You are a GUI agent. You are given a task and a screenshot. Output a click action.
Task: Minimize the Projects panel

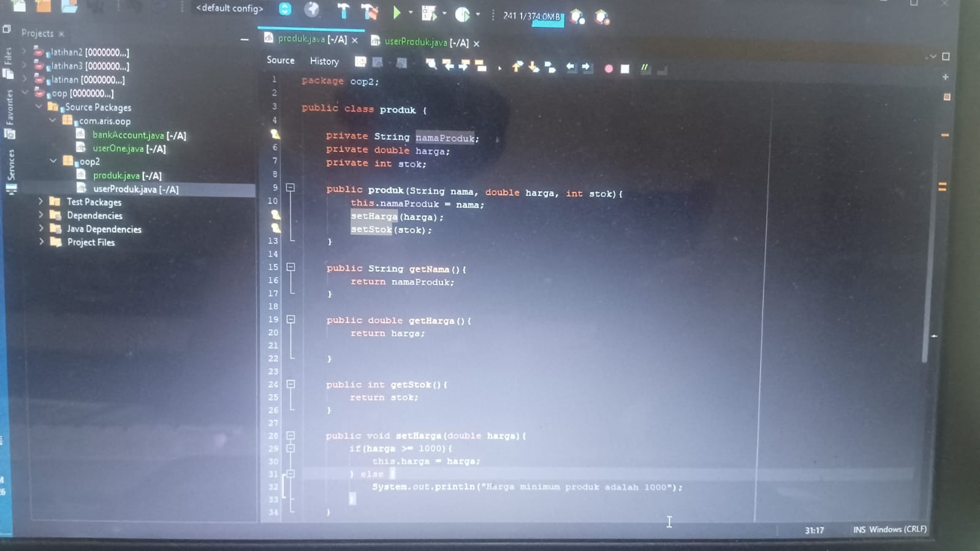tap(245, 39)
